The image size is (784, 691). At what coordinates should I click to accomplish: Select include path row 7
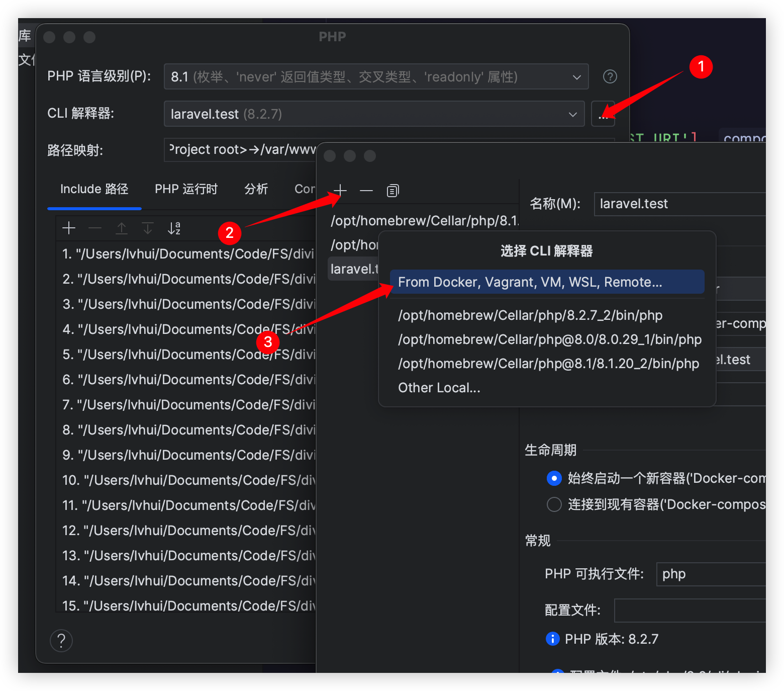[x=186, y=405]
